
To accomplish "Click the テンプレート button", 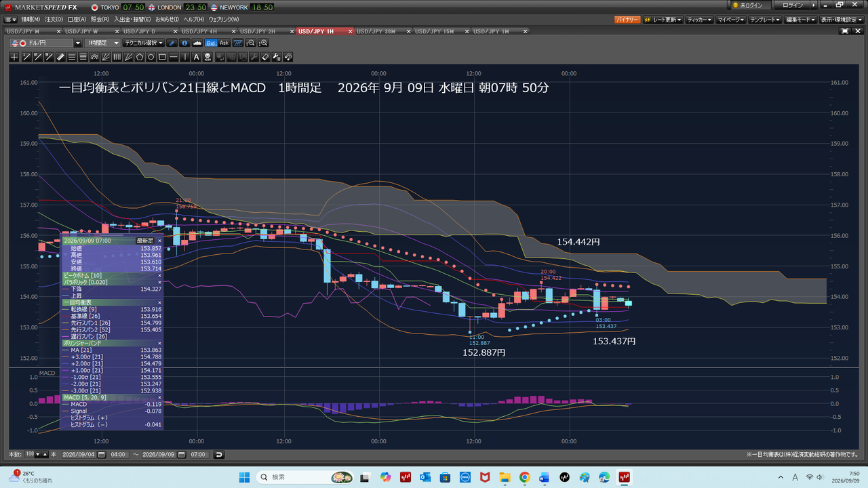I will [766, 20].
